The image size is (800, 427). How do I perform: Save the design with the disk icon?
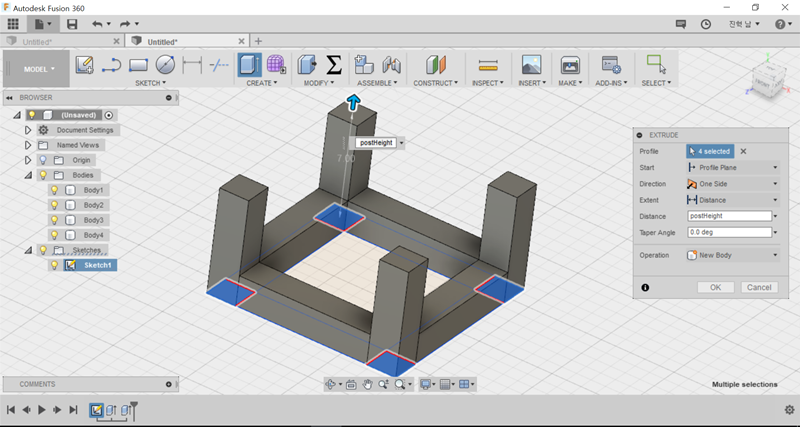[72, 23]
